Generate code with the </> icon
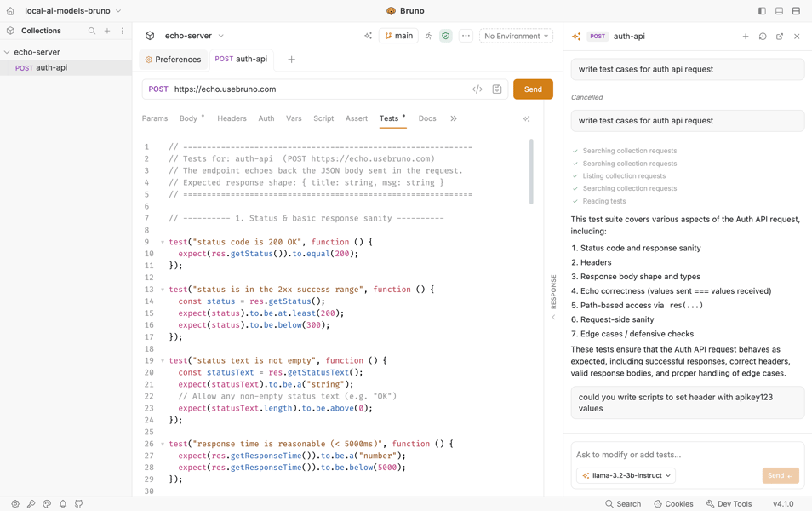812x511 pixels. 477,89
